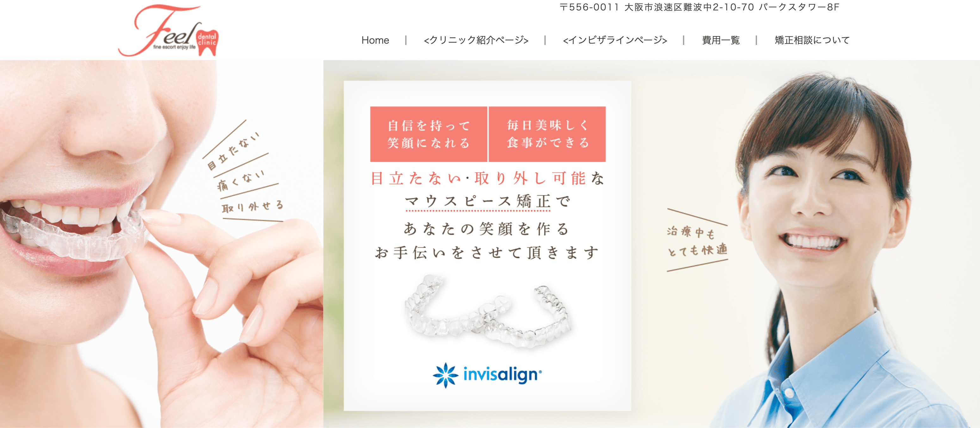Click the Feel dental clinic logo
This screenshot has width=980, height=428.
[168, 30]
